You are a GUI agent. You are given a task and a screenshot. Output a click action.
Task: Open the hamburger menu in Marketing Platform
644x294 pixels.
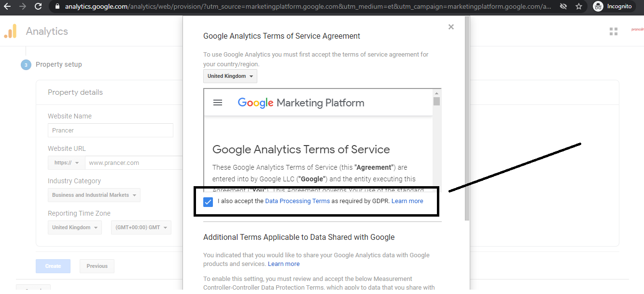[x=218, y=103]
